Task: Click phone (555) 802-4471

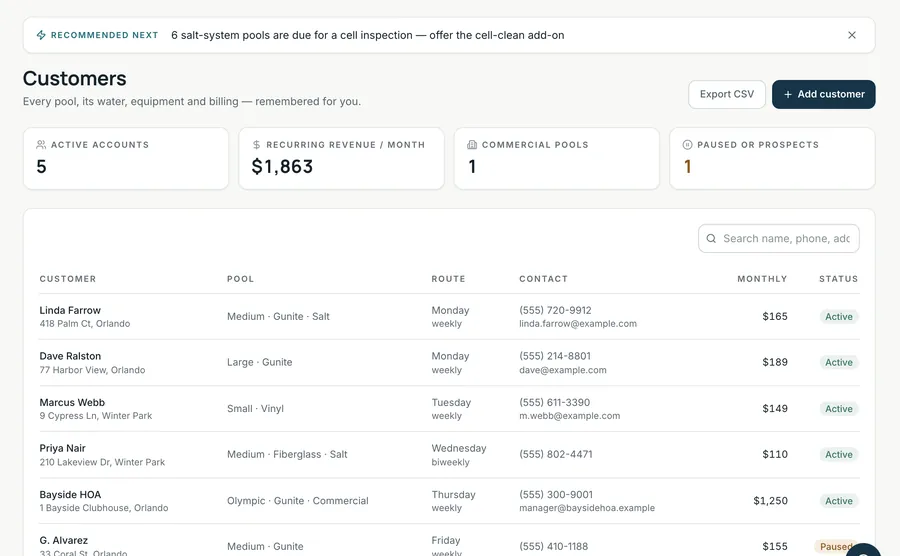Action: (x=556, y=454)
